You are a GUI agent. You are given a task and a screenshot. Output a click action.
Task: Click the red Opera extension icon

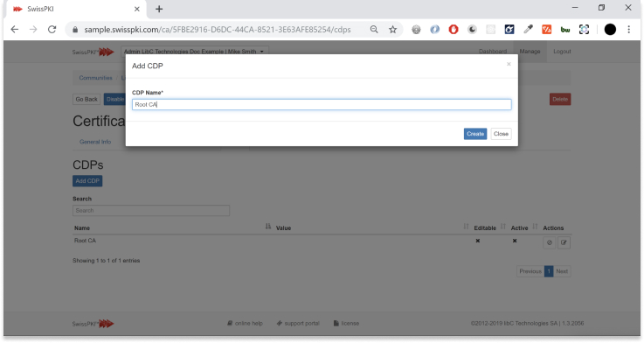click(x=454, y=30)
